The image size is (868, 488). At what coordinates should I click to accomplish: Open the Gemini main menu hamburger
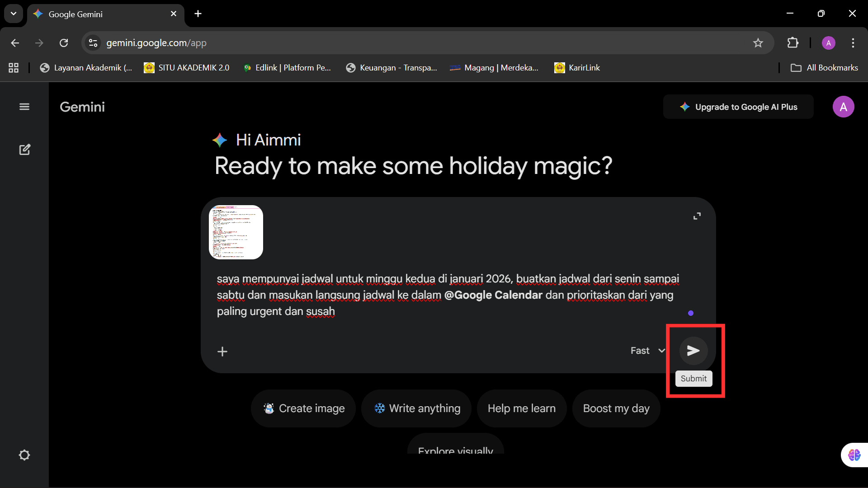point(24,107)
